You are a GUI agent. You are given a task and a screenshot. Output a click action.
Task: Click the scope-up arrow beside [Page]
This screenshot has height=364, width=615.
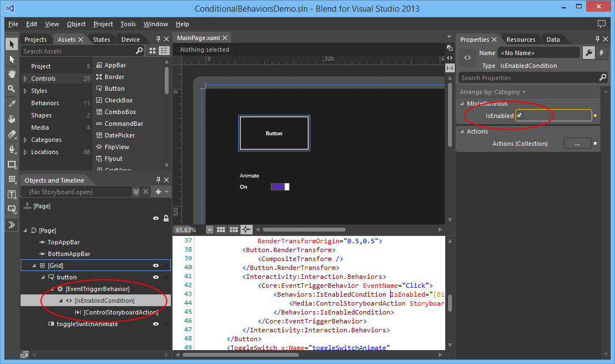(27, 205)
